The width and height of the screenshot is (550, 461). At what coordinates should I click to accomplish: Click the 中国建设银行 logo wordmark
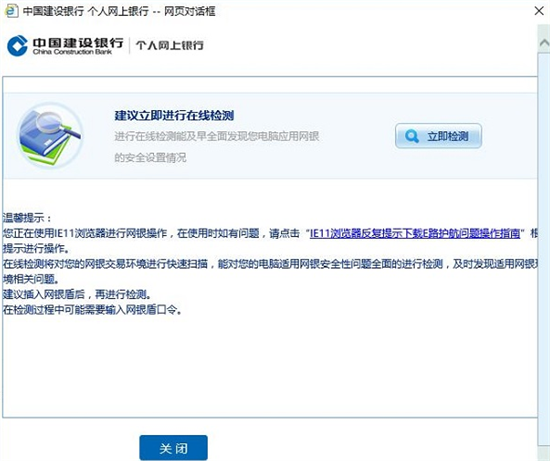click(x=78, y=42)
